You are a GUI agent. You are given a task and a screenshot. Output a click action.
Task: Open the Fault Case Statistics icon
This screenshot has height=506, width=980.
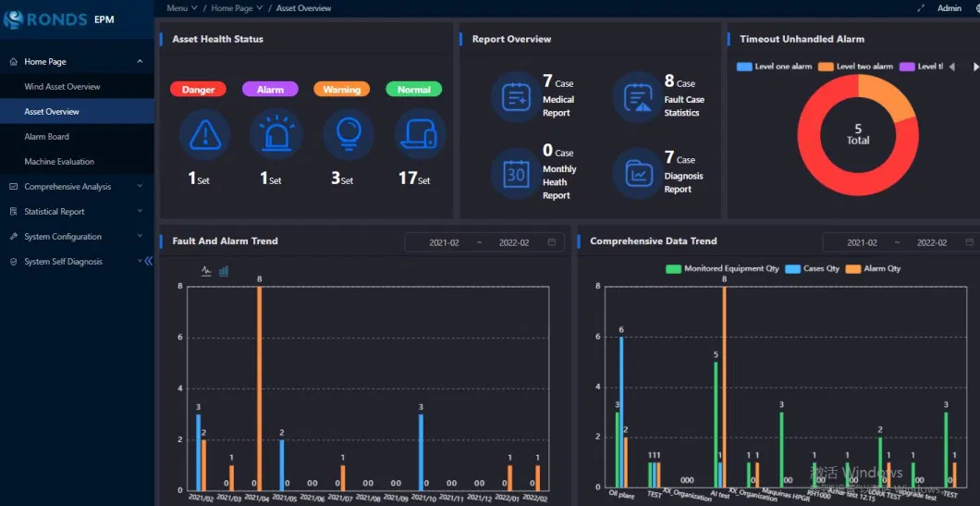(637, 97)
